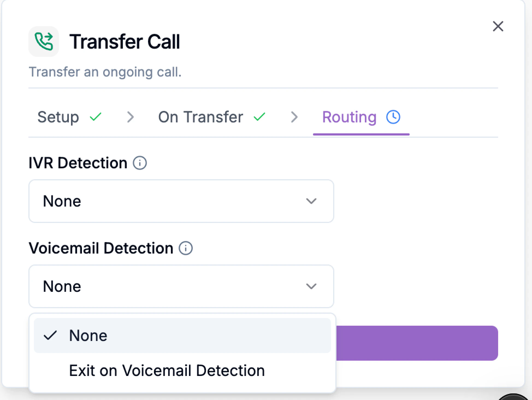Viewport: 532px width, 400px height.
Task: Click the arrow between On Transfer and Routing
Action: click(294, 117)
